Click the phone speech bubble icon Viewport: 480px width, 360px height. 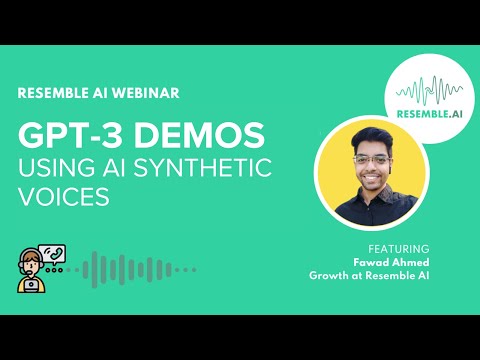(52, 255)
